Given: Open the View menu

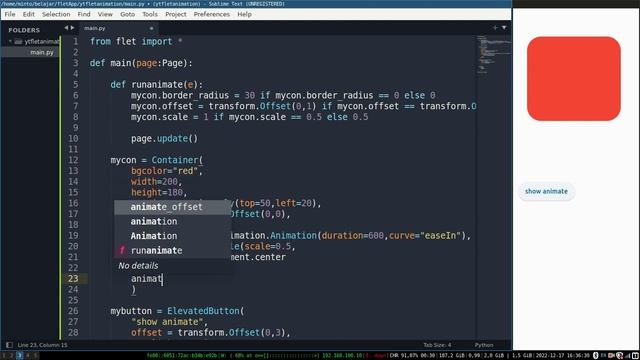Looking at the screenshot, I should pyautogui.click(x=105, y=14).
